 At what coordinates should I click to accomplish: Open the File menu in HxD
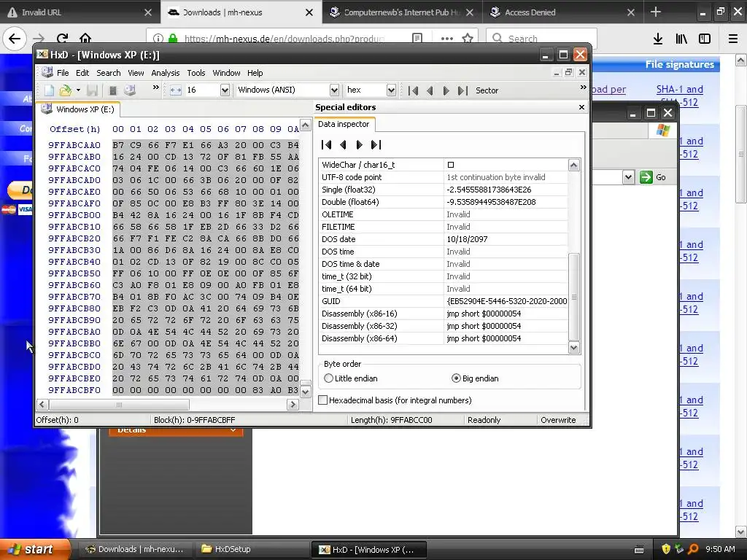pos(63,73)
